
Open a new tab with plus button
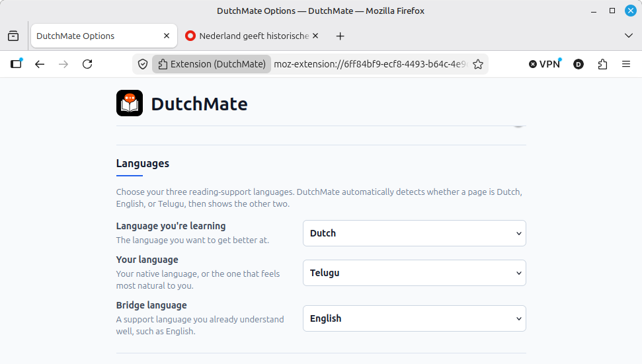pyautogui.click(x=341, y=36)
